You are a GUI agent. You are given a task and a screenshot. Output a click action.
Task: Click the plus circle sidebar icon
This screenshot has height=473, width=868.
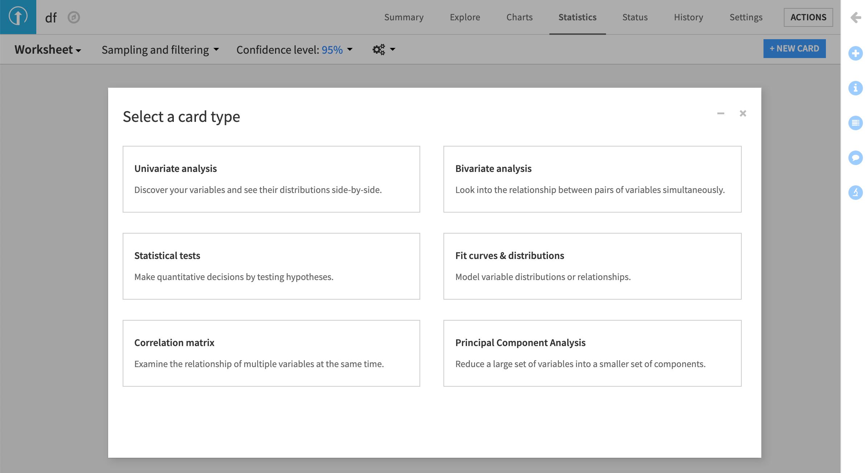point(855,54)
